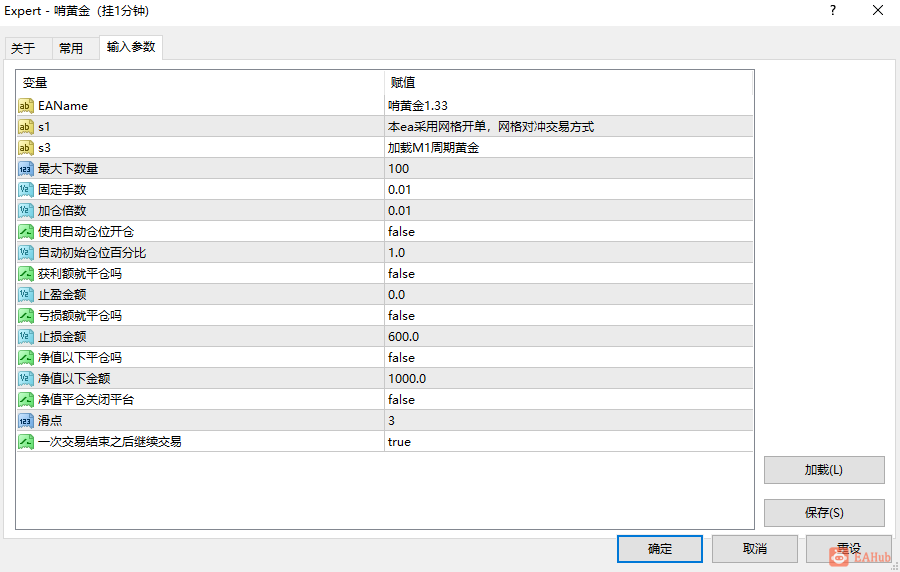
Task: Click the 加载(L) button
Action: coord(824,470)
